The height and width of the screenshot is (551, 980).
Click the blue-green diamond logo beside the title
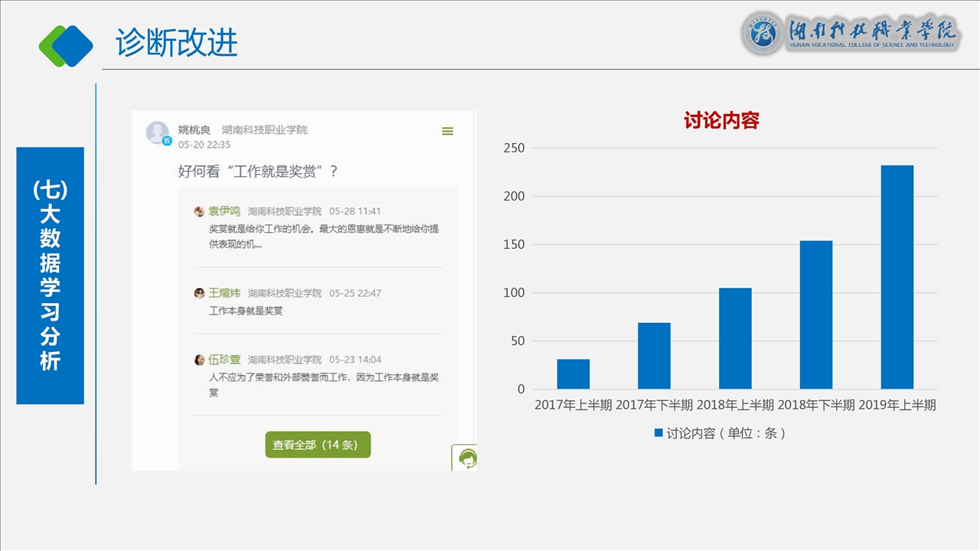pyautogui.click(x=66, y=45)
